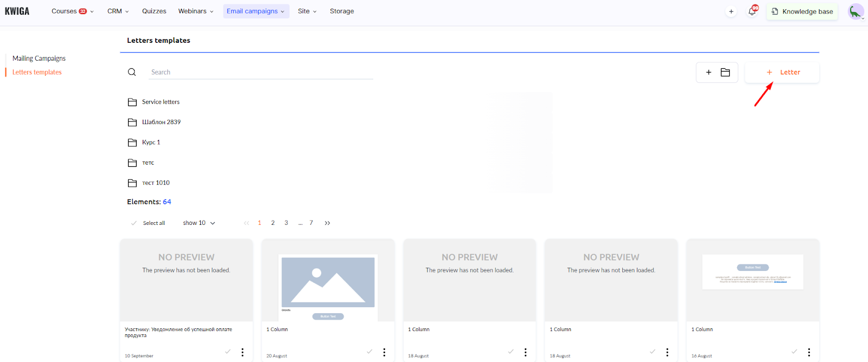Go to last page with double arrow
The image size is (868, 362).
327,223
